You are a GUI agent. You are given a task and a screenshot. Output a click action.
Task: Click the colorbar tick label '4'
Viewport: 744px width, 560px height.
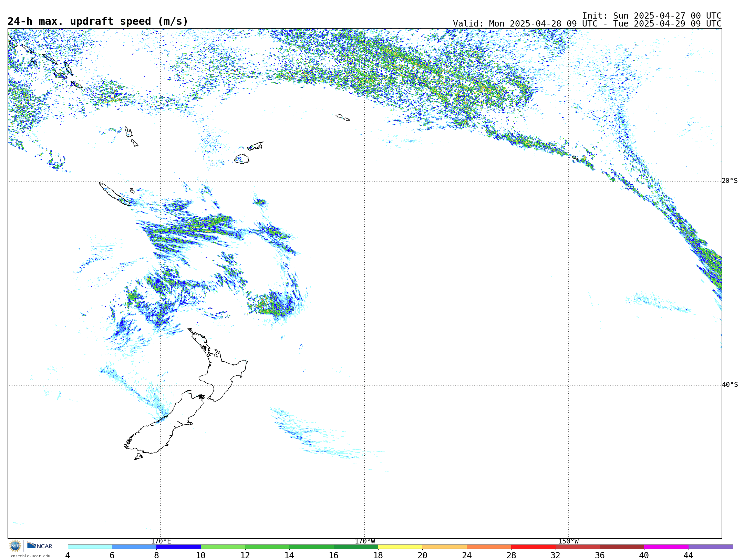(x=68, y=555)
